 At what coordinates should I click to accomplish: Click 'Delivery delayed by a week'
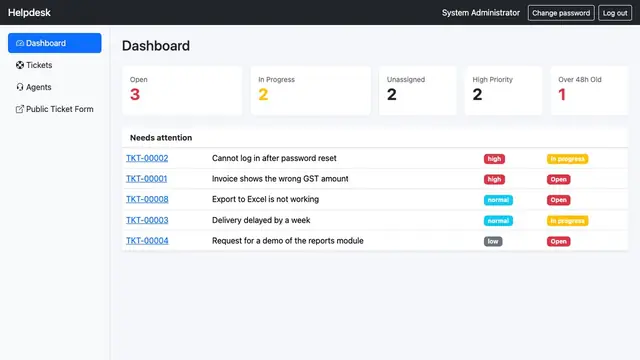point(261,220)
